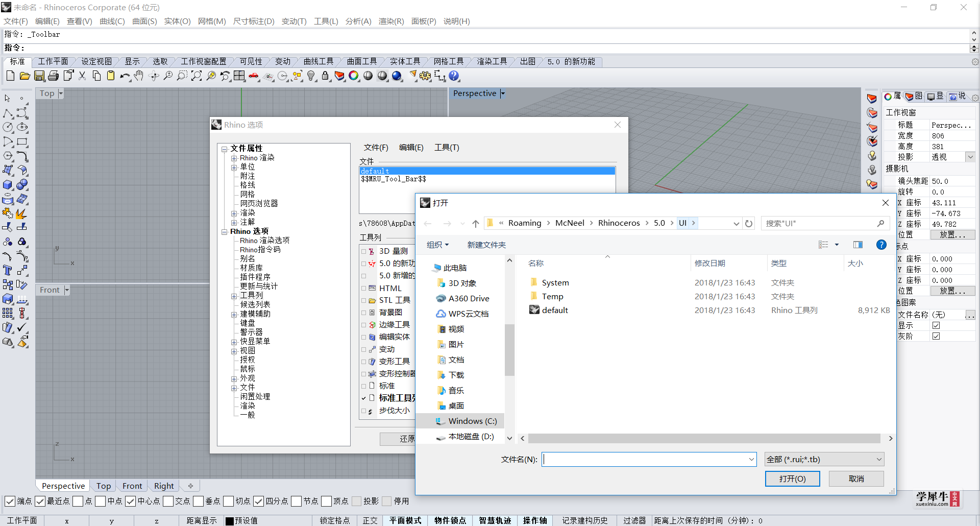
Task: Expand the Rhino 渲染 tree node
Action: click(234, 158)
